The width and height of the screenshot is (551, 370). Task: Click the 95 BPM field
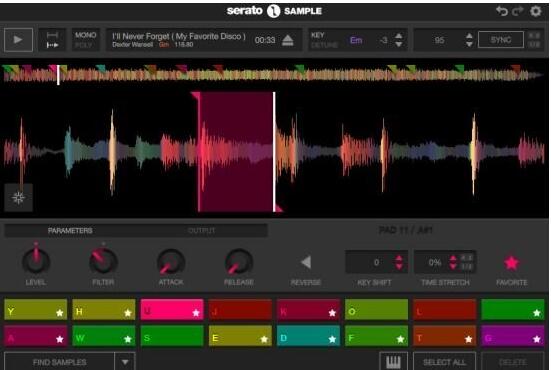coord(439,40)
